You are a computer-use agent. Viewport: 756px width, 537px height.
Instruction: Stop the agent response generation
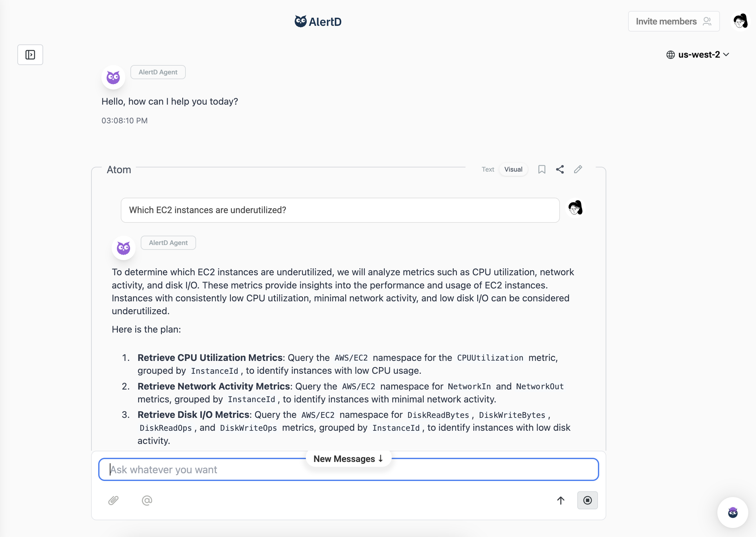[588, 500]
